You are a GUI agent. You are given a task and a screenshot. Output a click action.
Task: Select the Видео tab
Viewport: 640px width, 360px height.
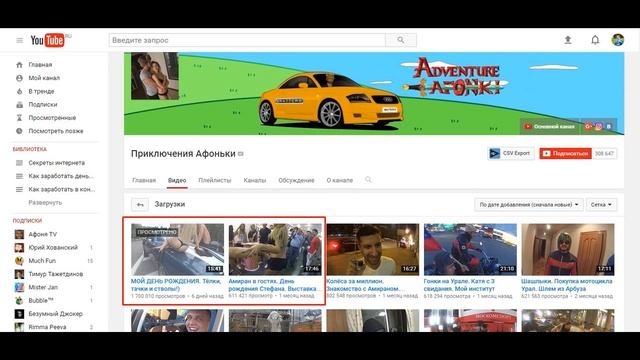pos(177,180)
